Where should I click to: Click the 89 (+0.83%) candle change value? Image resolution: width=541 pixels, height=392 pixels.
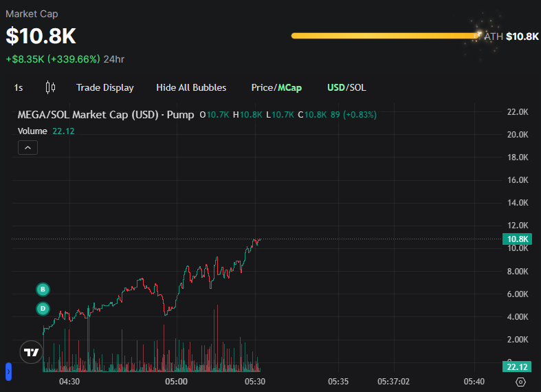coord(353,115)
